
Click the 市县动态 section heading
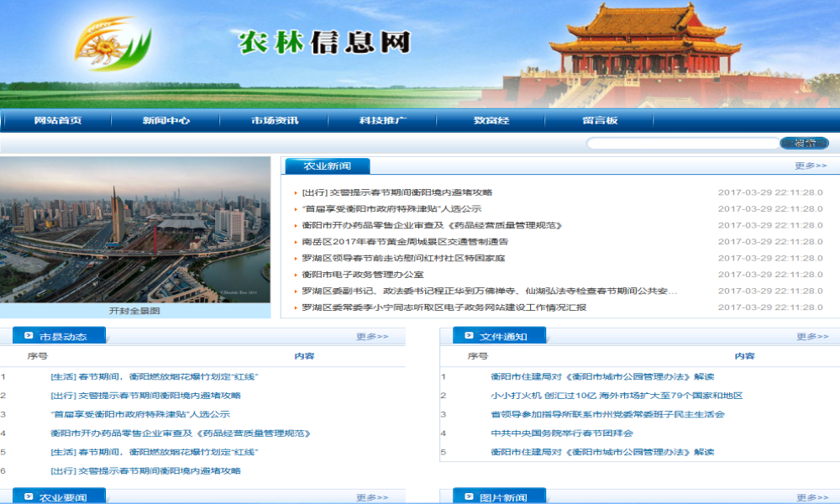pos(63,336)
